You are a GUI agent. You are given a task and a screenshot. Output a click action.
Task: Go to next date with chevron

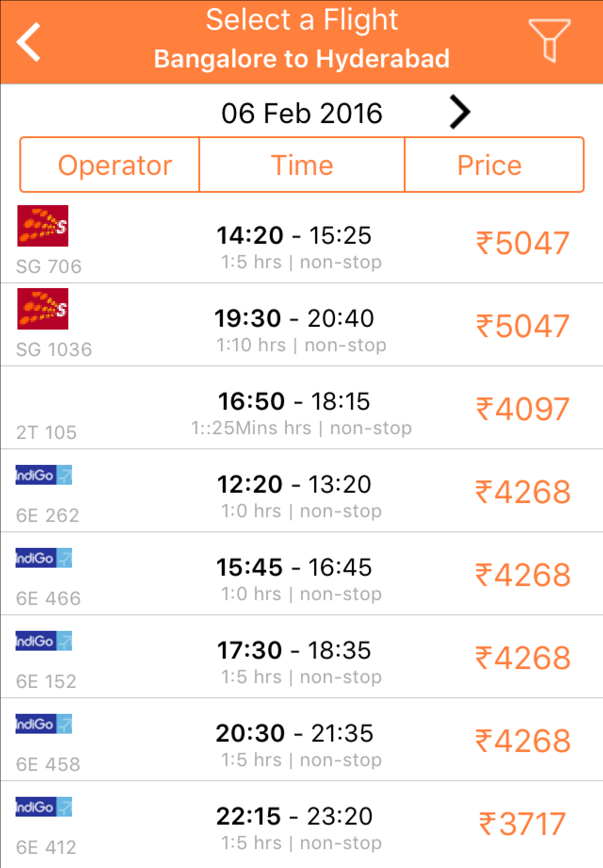coord(460,112)
